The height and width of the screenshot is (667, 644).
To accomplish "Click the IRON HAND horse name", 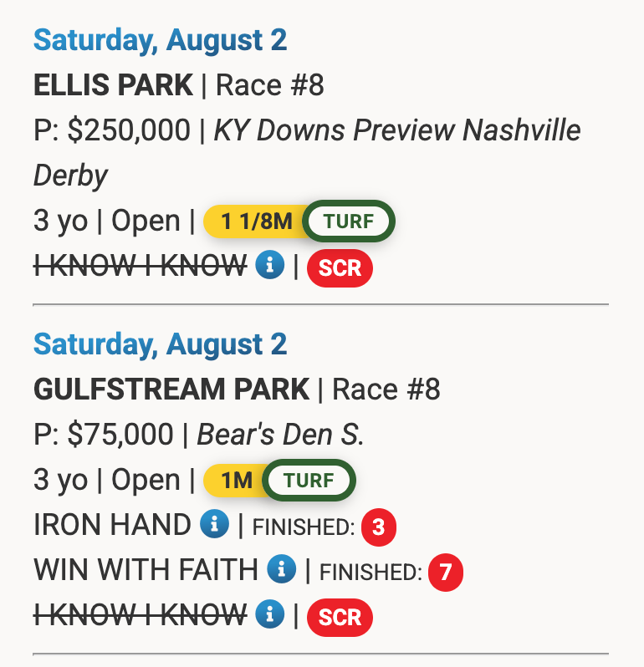I will tap(112, 525).
